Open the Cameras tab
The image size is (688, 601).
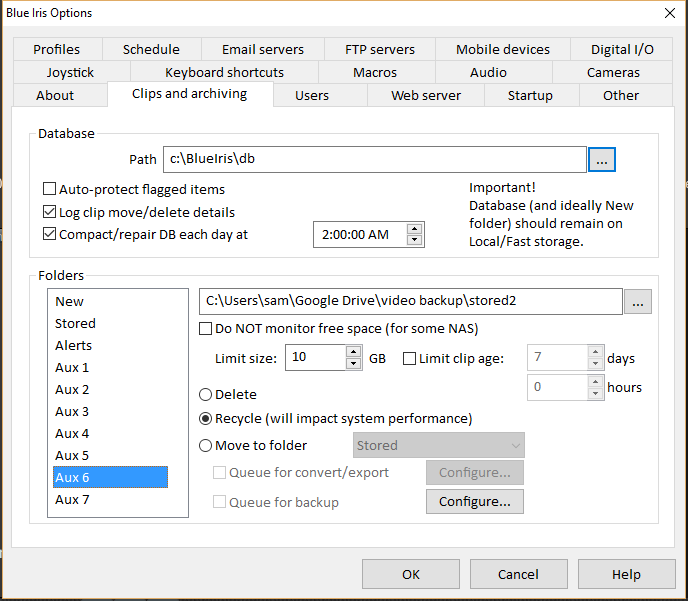(x=613, y=72)
